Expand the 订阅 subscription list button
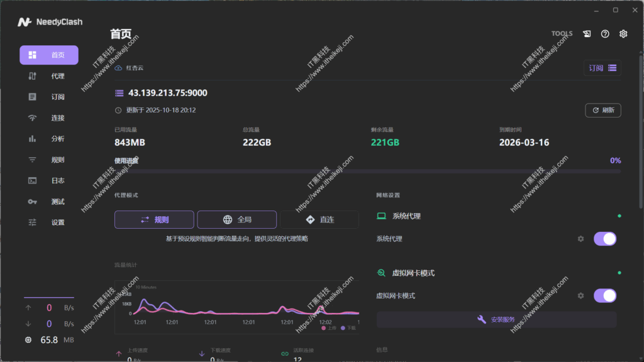This screenshot has width=644, height=362. click(x=602, y=68)
